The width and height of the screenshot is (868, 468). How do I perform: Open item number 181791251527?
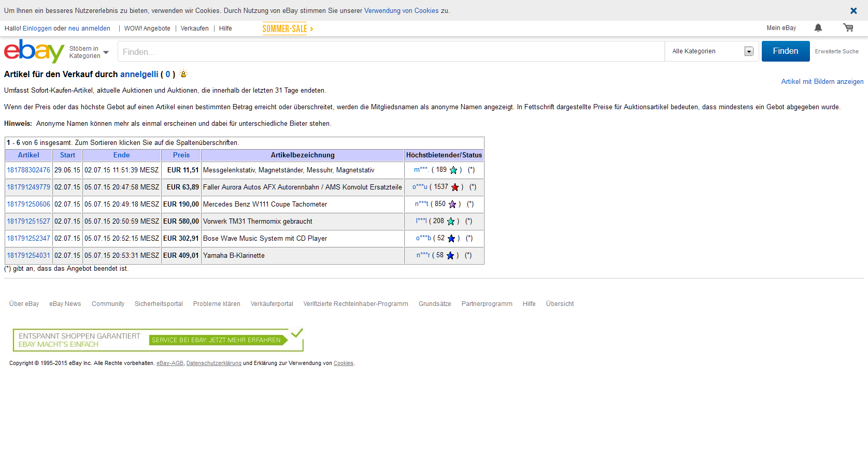[x=29, y=222]
